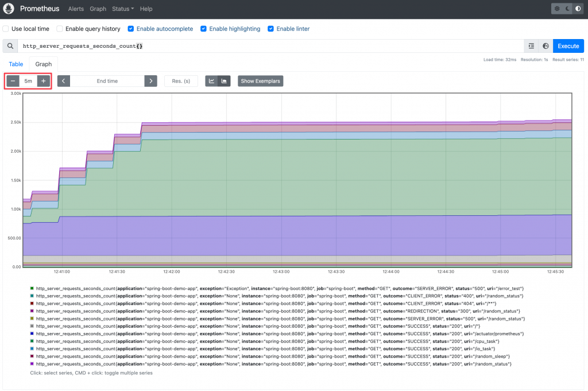
Task: Select the light theme contrast icon
Action: (578, 9)
